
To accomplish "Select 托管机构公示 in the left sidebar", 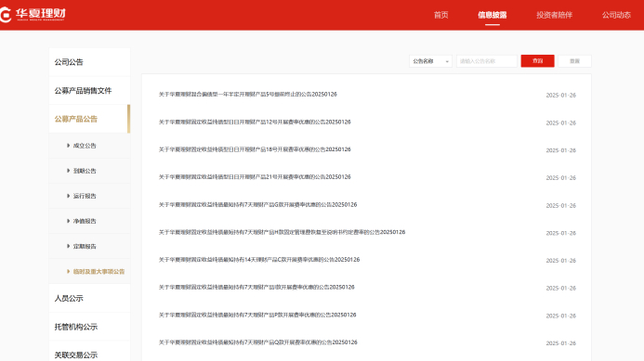I will click(x=89, y=327).
